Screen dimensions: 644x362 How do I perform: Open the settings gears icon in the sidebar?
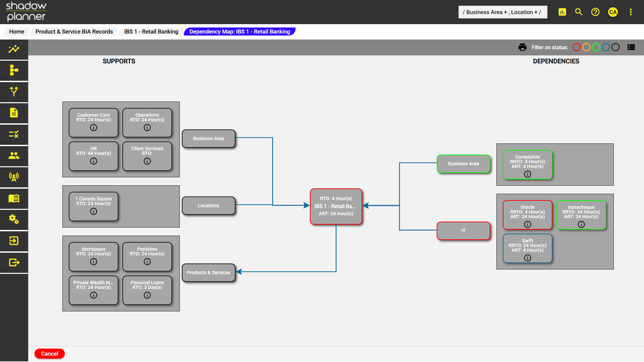pyautogui.click(x=14, y=220)
